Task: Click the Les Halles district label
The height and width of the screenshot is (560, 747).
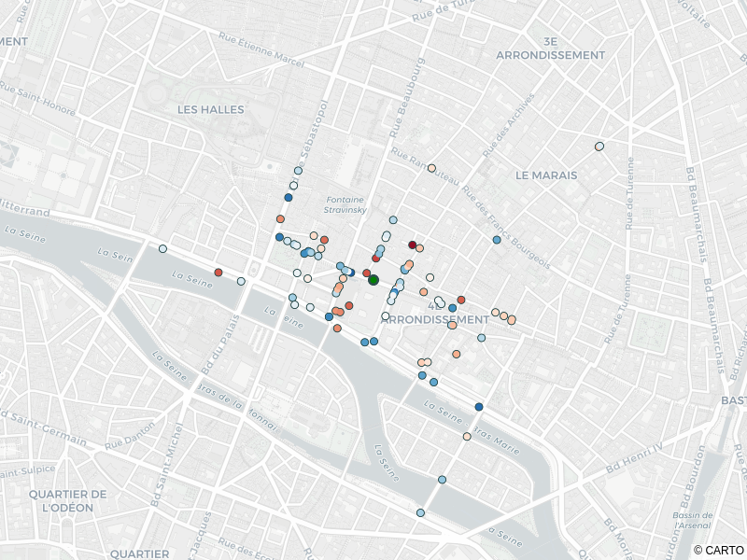Action: pyautogui.click(x=210, y=109)
